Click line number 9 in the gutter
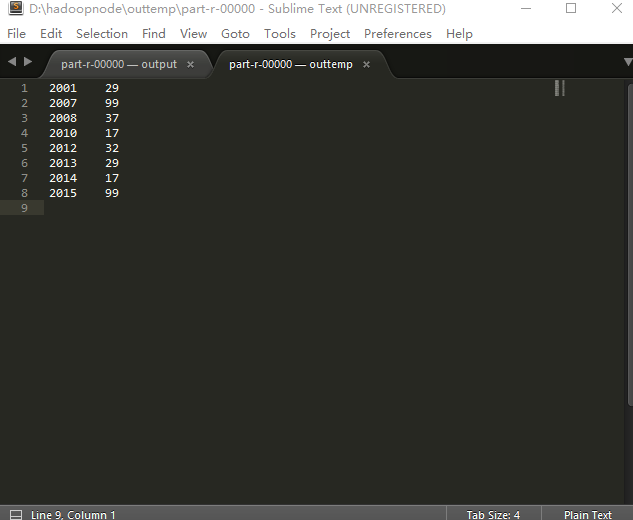This screenshot has width=633, height=520. coord(24,208)
